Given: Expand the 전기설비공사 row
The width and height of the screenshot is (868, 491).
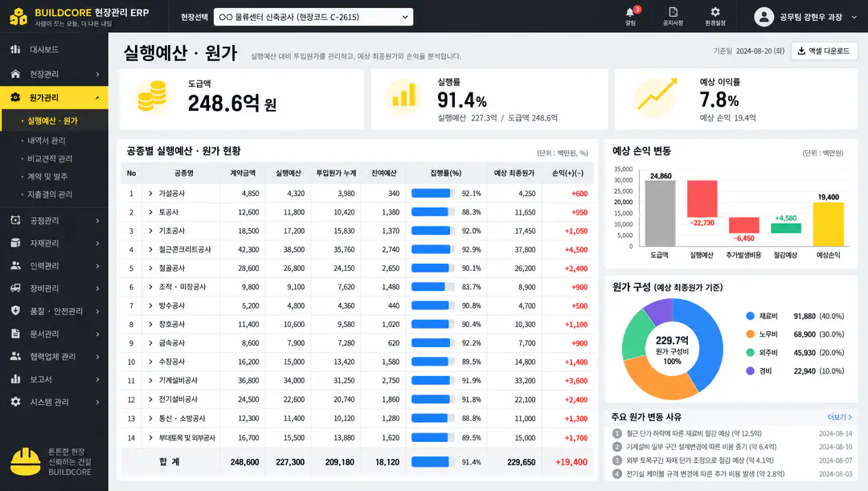Looking at the screenshot, I should [x=150, y=399].
